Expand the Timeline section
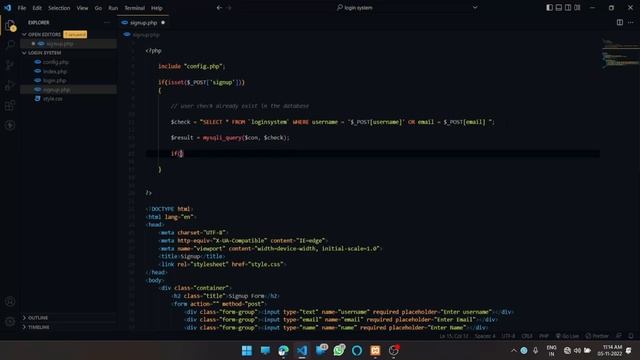 click(39, 327)
